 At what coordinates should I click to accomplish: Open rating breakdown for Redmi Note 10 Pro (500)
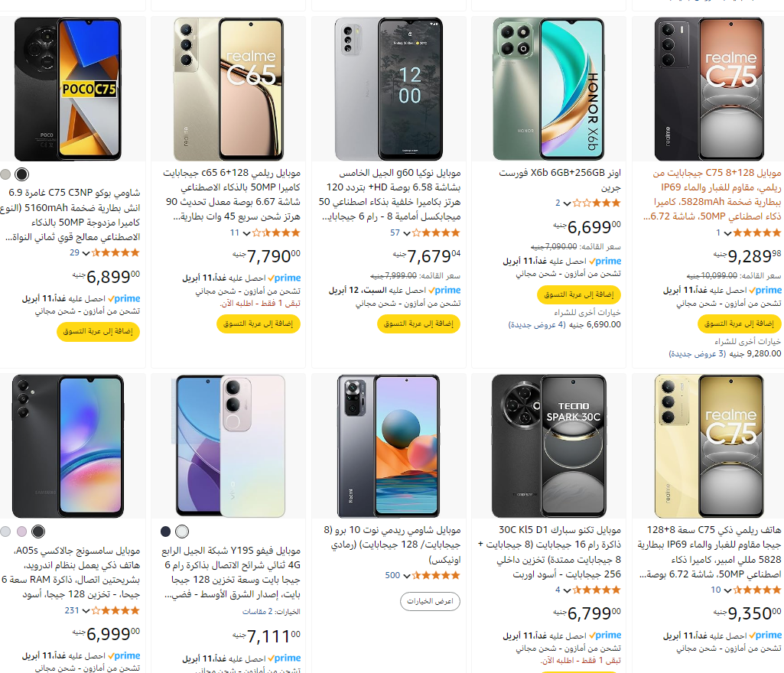(x=407, y=576)
